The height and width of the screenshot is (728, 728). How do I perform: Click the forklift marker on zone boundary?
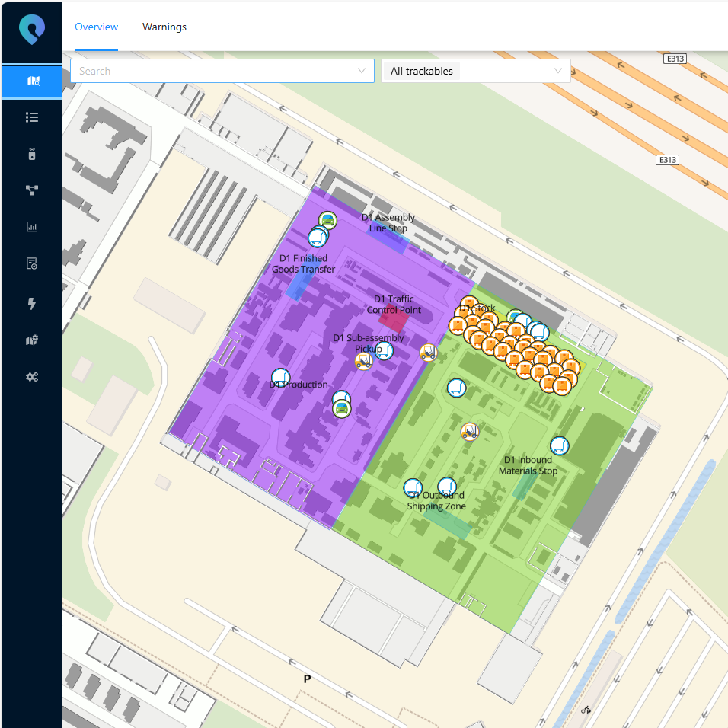coord(429,352)
